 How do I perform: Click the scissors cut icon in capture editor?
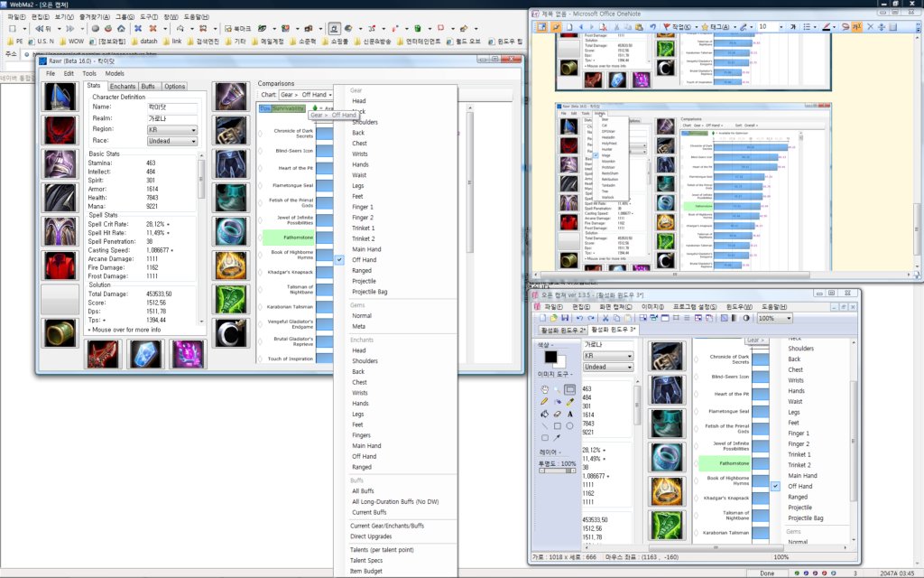click(x=605, y=318)
